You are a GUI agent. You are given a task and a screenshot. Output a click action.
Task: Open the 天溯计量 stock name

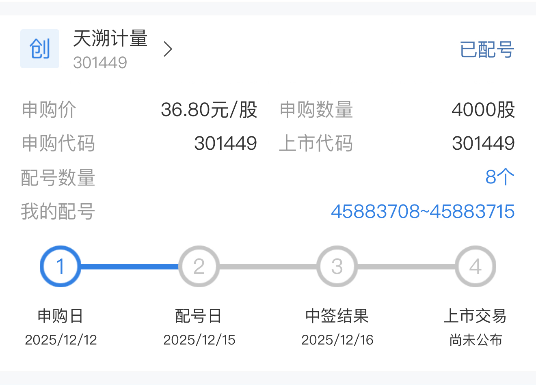(x=110, y=39)
